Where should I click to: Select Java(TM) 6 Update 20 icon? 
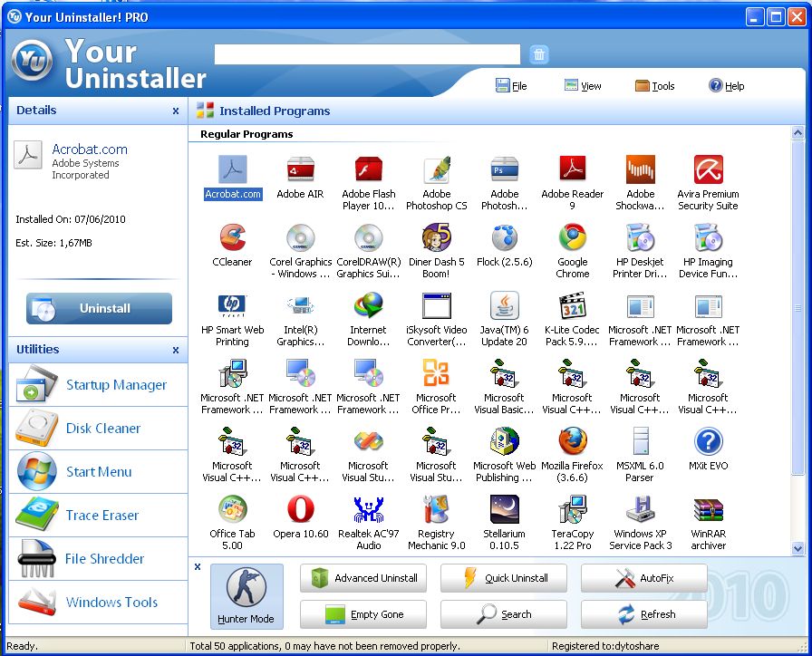(505, 305)
